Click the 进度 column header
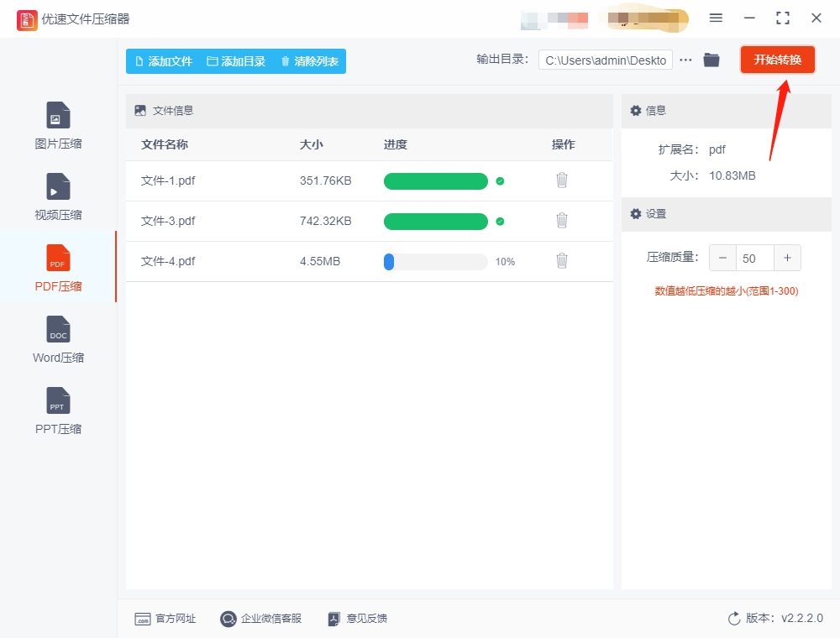Screen dimensions: 840x638 [x=396, y=144]
